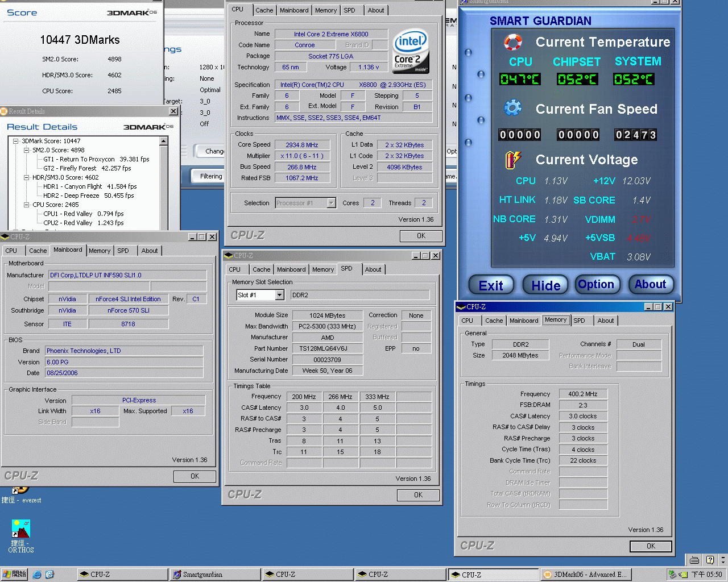
Task: Click the gear Current Fan Speed icon
Action: click(x=512, y=108)
